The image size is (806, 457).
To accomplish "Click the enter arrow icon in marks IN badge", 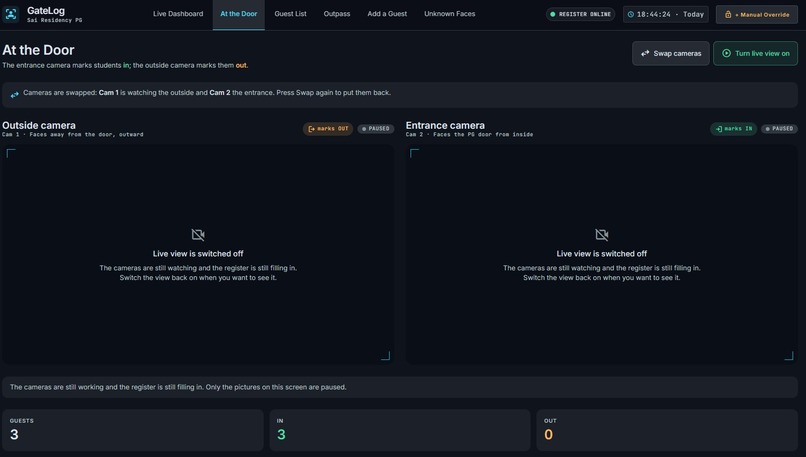I will [719, 129].
